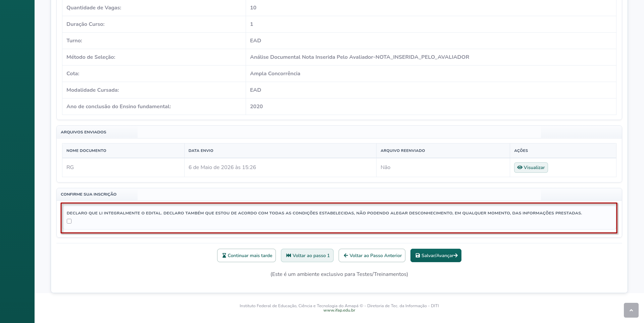This screenshot has height=323, width=644.
Task: Click left arrow icon on Voltar ao Passo Anterior
Action: click(346, 255)
